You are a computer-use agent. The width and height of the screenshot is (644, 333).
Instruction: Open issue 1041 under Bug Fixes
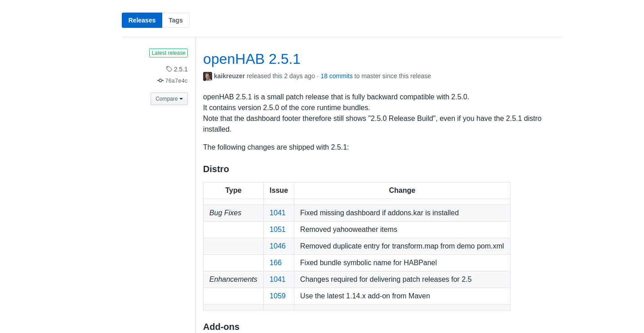277,213
